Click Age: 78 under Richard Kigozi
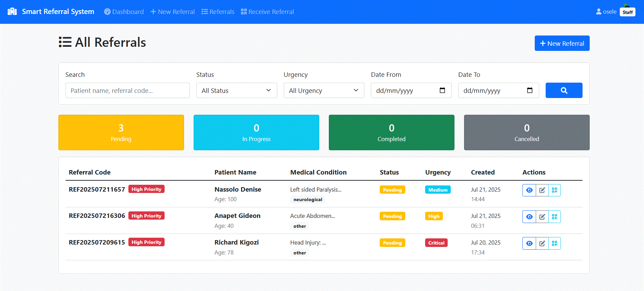Viewport: 644px width, 291px height. pos(224,252)
